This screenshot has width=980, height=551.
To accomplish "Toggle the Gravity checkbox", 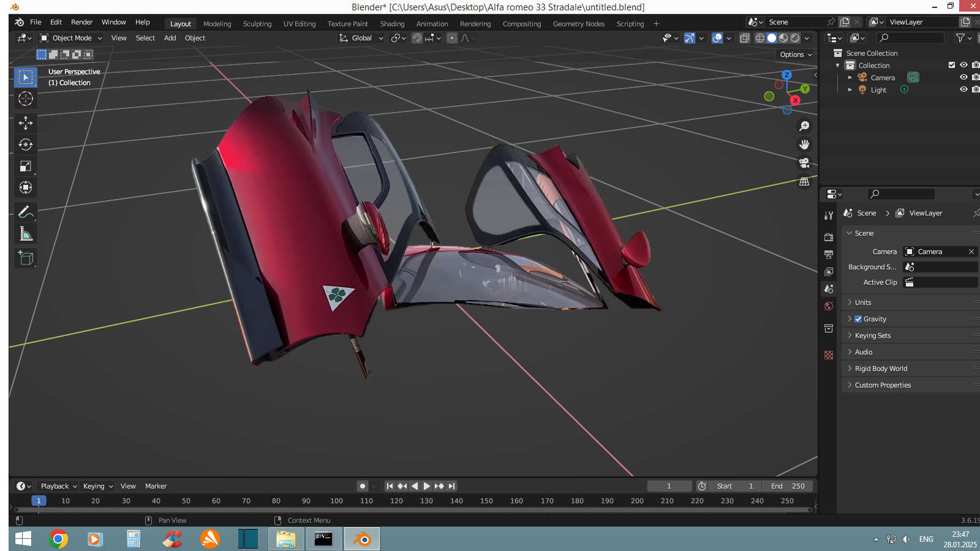I will 858,319.
